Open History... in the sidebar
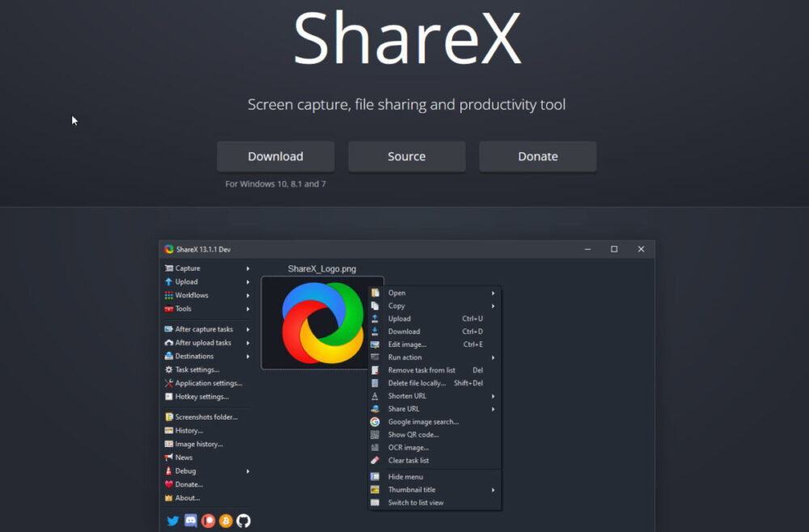This screenshot has height=532, width=809. click(209, 430)
